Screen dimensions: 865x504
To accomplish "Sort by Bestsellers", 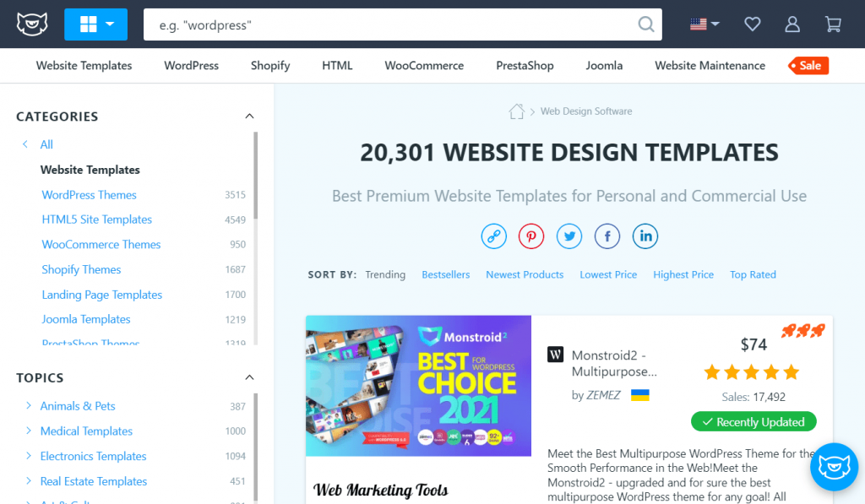I will tap(446, 274).
